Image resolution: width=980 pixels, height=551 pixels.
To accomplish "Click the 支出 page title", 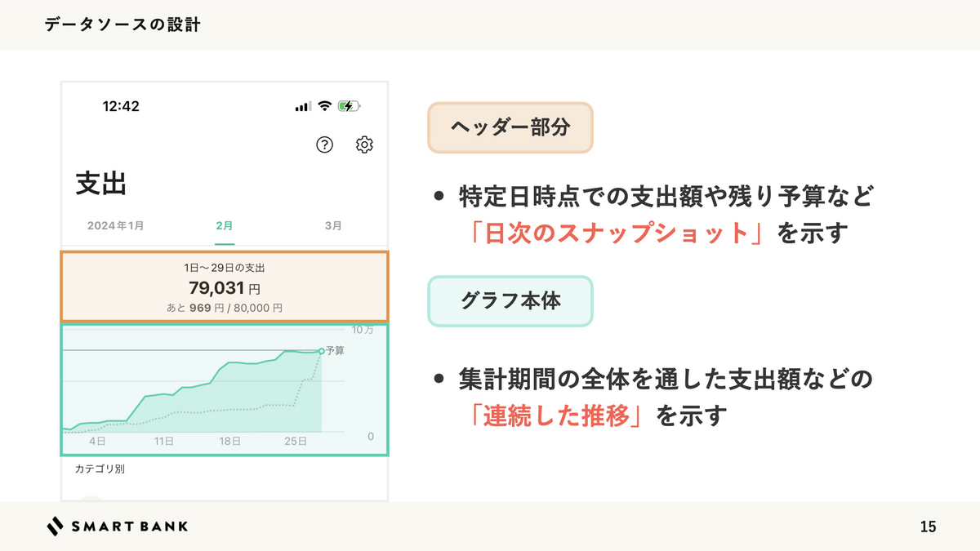I will tap(101, 183).
